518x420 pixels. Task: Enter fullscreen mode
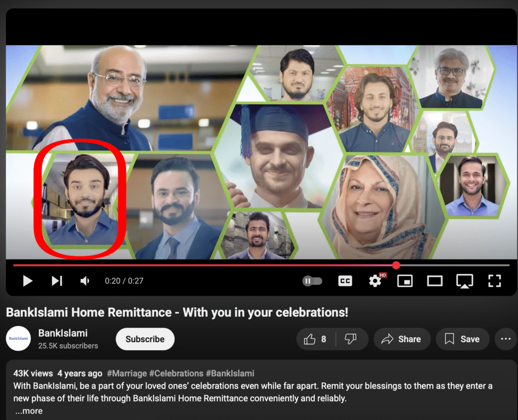point(494,281)
